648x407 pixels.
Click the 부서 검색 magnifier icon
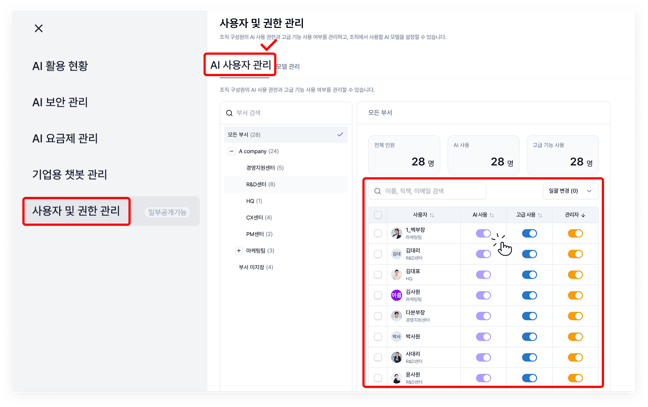(x=230, y=113)
